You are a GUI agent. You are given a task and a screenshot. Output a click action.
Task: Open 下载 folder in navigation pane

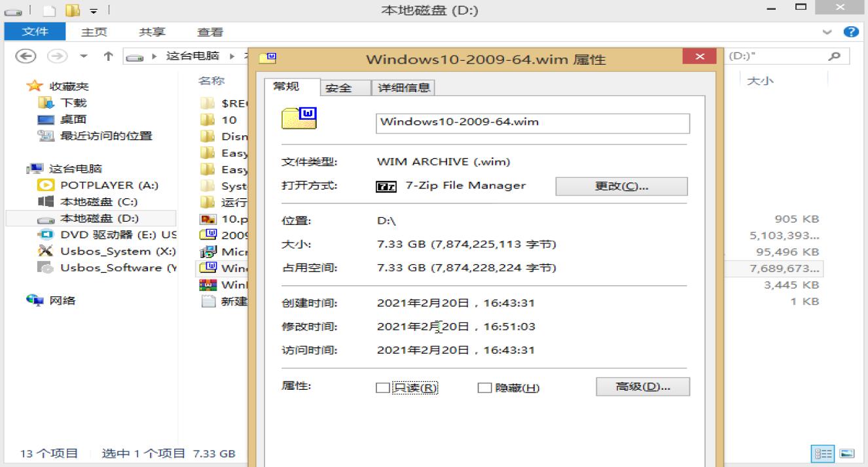[x=73, y=103]
